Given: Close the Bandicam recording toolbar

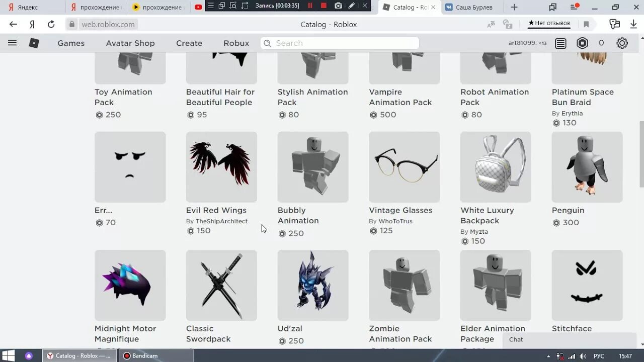Looking at the screenshot, I should pyautogui.click(x=365, y=6).
